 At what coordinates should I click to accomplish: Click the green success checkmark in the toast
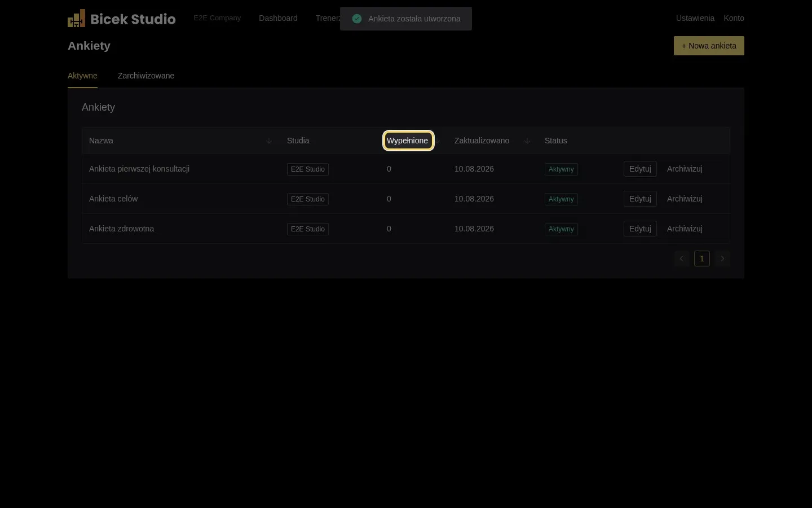tap(357, 19)
